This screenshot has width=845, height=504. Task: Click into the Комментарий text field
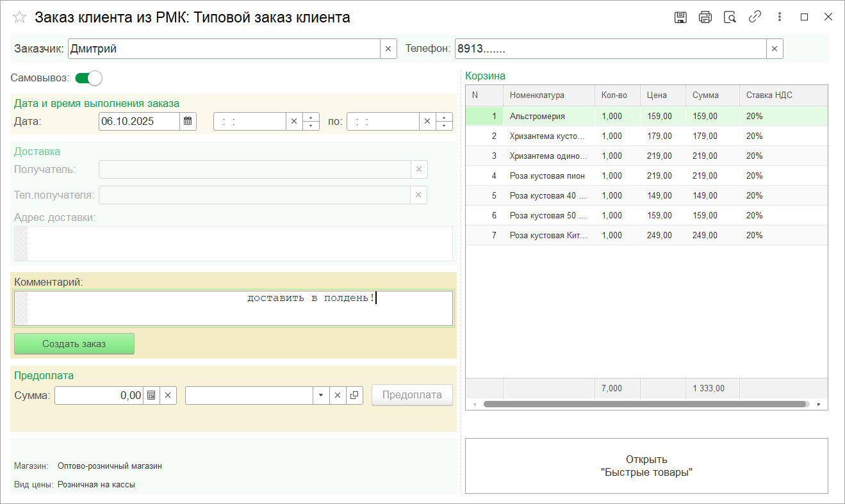tap(240, 308)
